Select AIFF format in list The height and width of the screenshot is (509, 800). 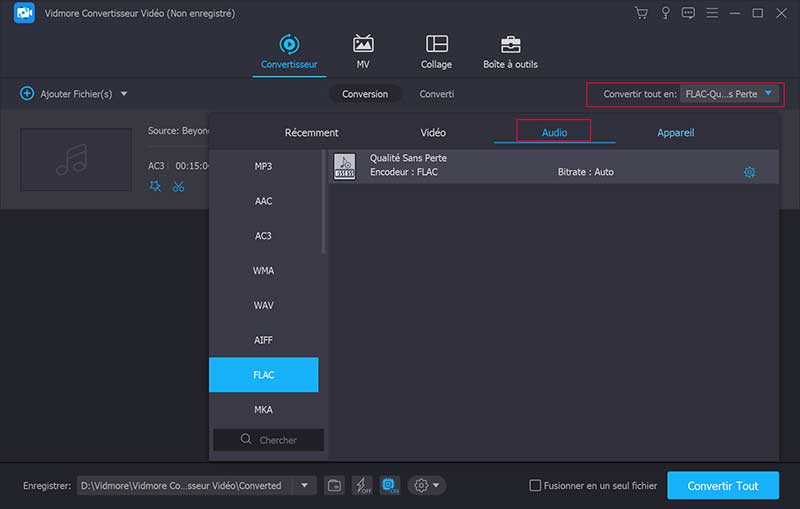pos(264,340)
